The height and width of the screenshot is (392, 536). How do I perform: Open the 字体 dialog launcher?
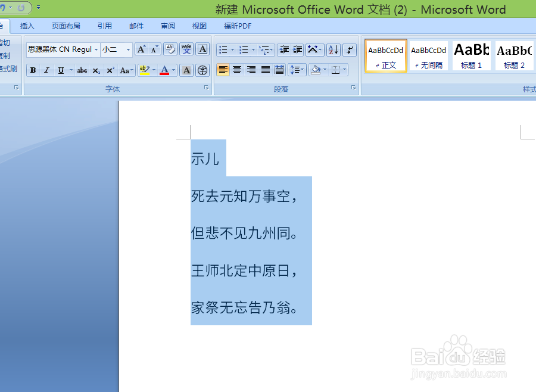click(207, 88)
